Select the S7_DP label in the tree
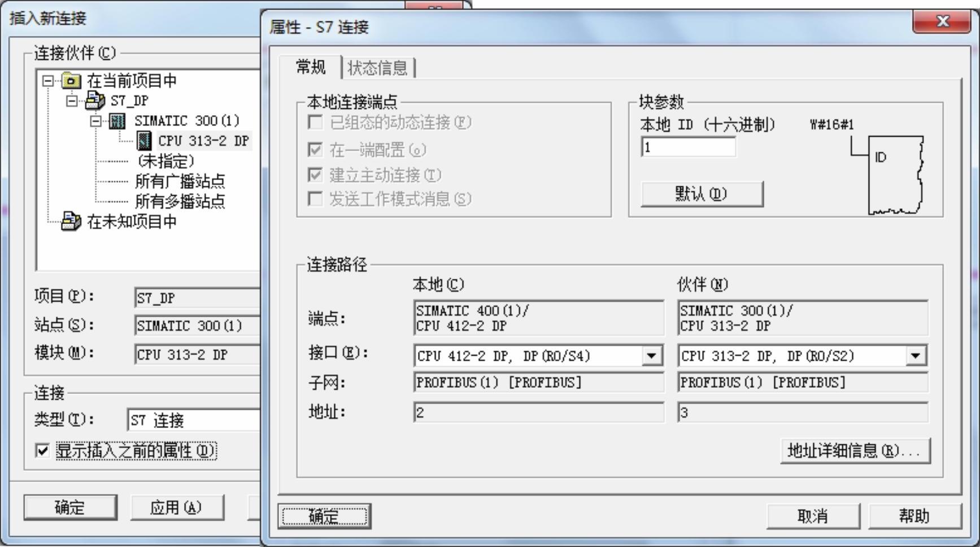Screen dimensions: 980x547 [x=129, y=101]
